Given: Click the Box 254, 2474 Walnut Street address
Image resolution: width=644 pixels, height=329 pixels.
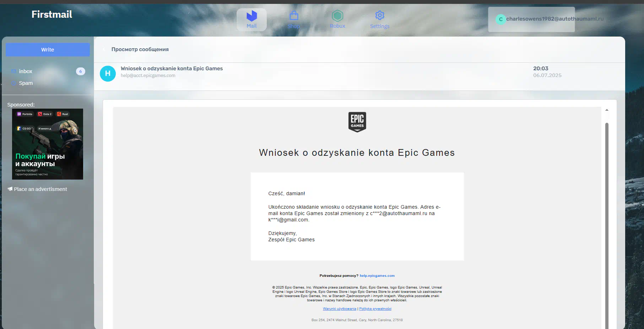Looking at the screenshot, I should pos(357,320).
